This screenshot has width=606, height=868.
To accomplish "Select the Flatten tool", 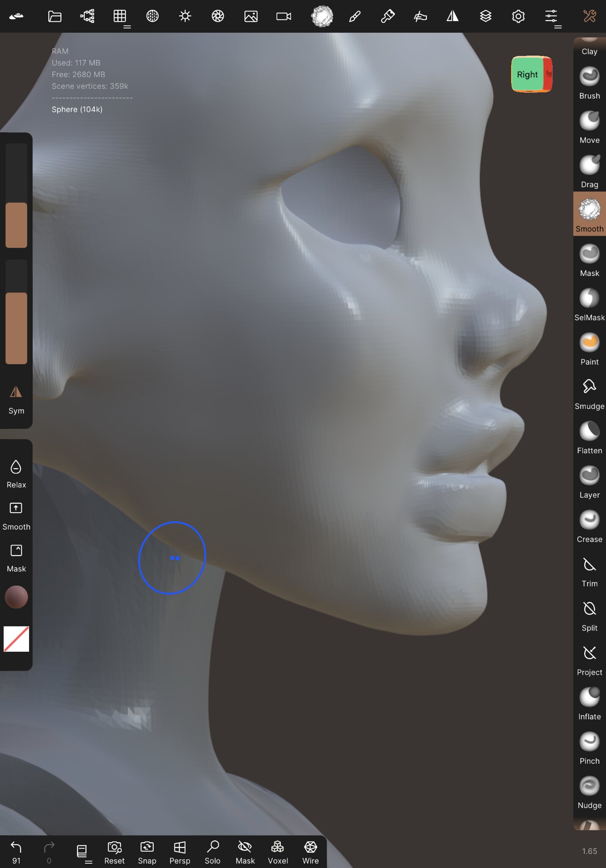I will click(x=589, y=438).
